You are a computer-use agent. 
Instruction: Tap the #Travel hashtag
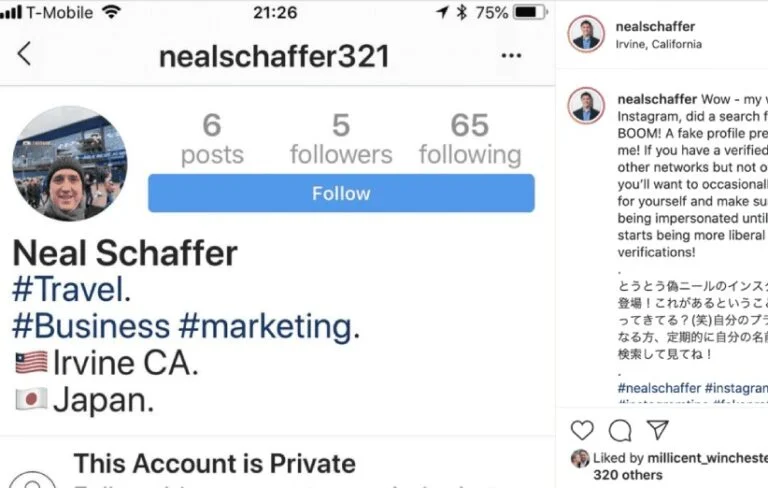(68, 290)
